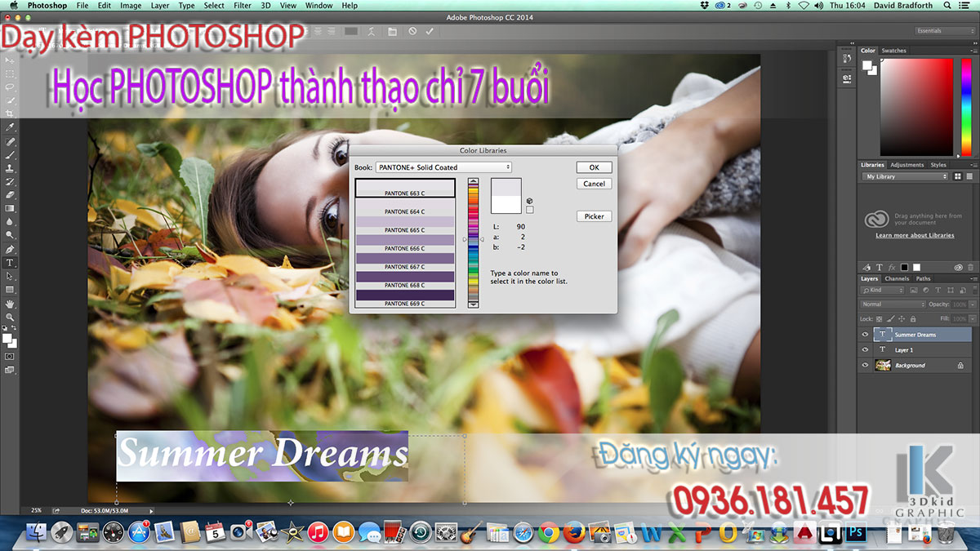980x551 pixels.
Task: Click the hue slider in Color panel
Action: (966, 108)
